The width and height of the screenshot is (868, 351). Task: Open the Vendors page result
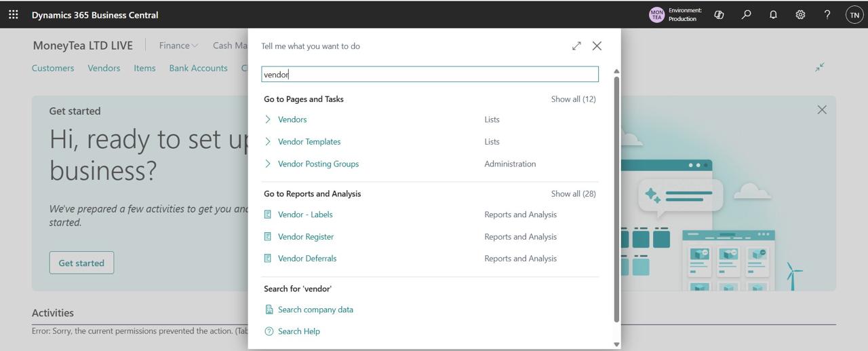[x=292, y=119]
